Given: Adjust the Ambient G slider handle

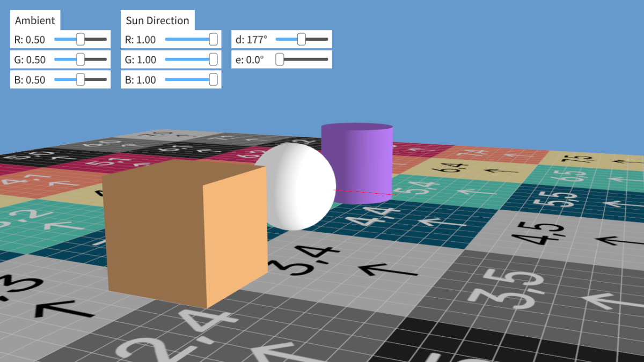Looking at the screenshot, I should (80, 60).
